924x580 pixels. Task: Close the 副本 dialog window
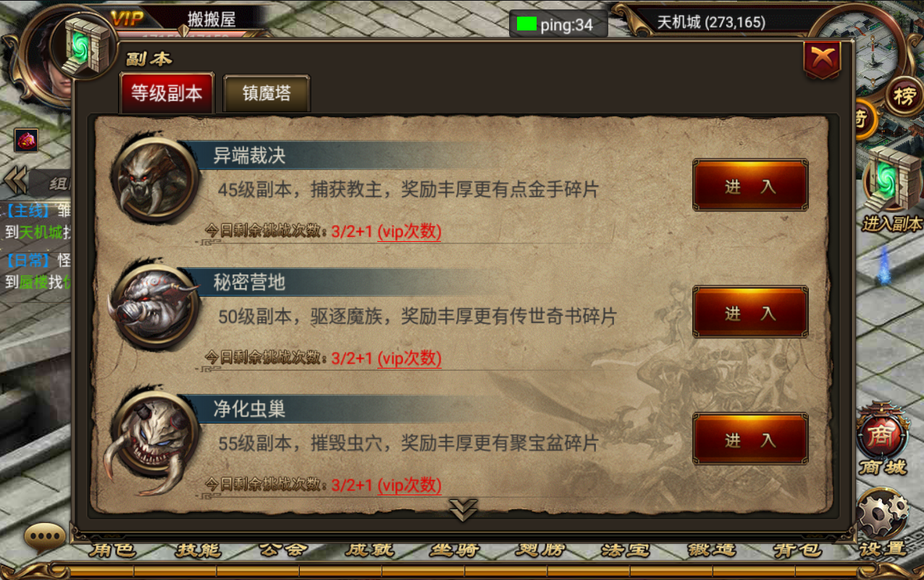coord(822,59)
